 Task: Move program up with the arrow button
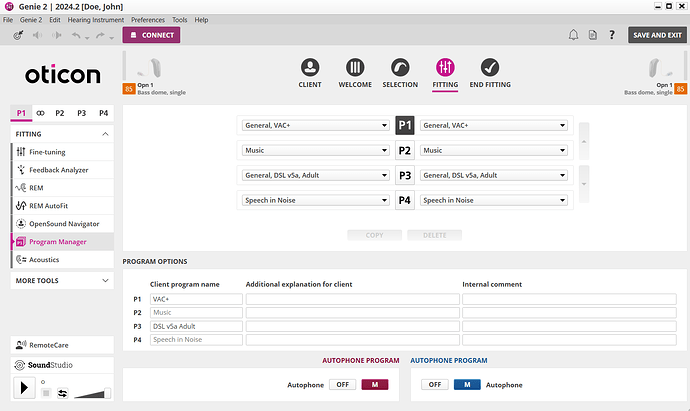click(x=584, y=141)
